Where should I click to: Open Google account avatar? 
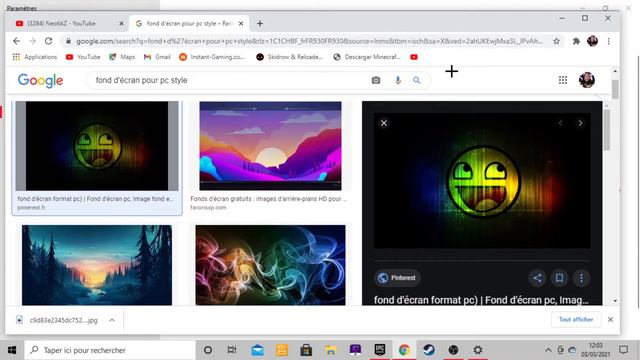tap(587, 80)
